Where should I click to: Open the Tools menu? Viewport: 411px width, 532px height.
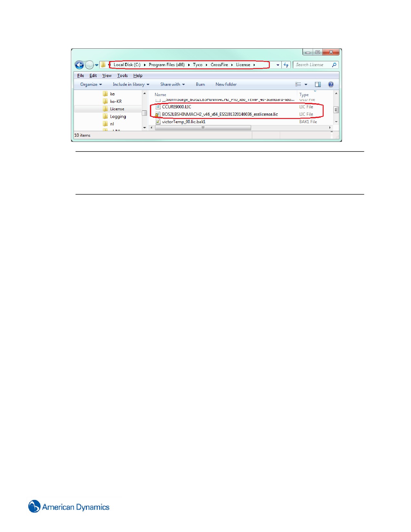(x=122, y=76)
